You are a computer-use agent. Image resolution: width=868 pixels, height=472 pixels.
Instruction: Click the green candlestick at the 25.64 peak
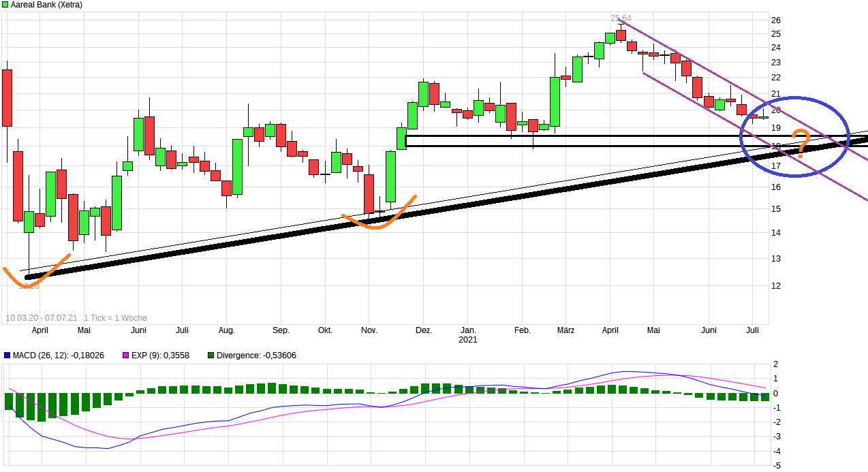click(610, 38)
